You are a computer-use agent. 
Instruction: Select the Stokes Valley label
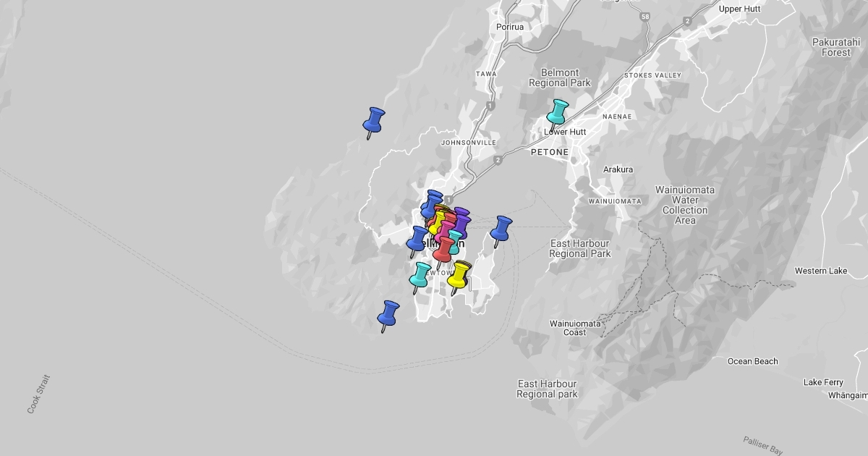(x=652, y=75)
